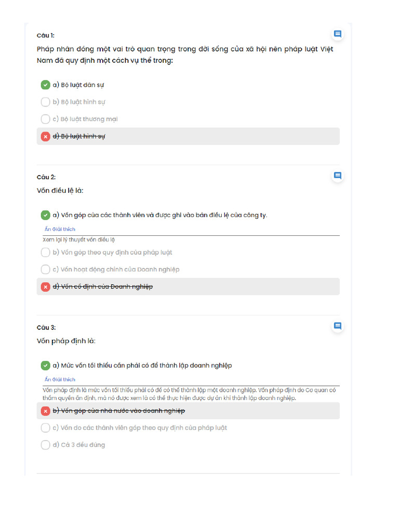
Task: Open the comment icon for Câu 2
Action: coord(338,176)
